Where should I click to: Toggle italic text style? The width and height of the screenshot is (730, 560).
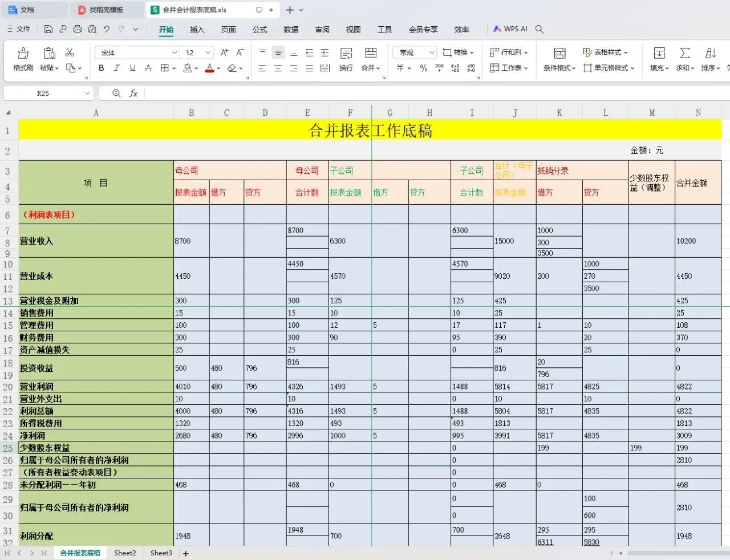tap(117, 68)
